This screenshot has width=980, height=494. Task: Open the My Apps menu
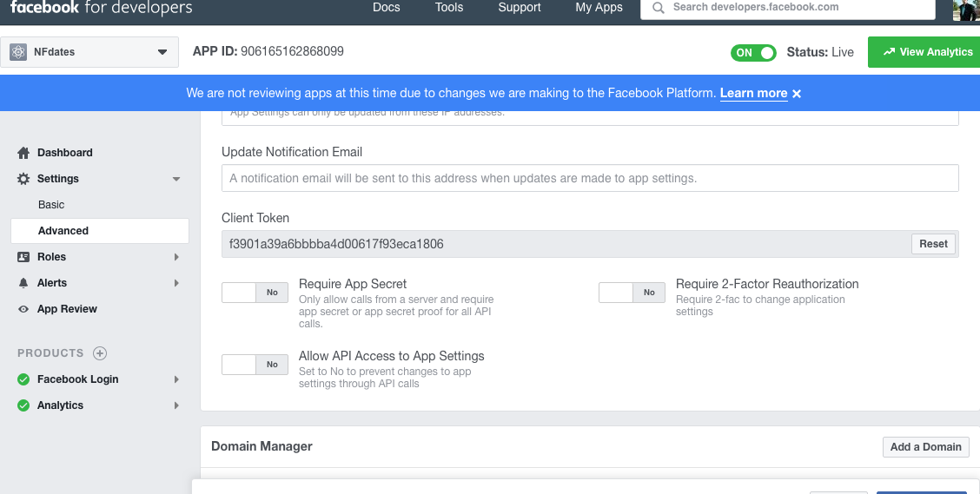tap(599, 8)
